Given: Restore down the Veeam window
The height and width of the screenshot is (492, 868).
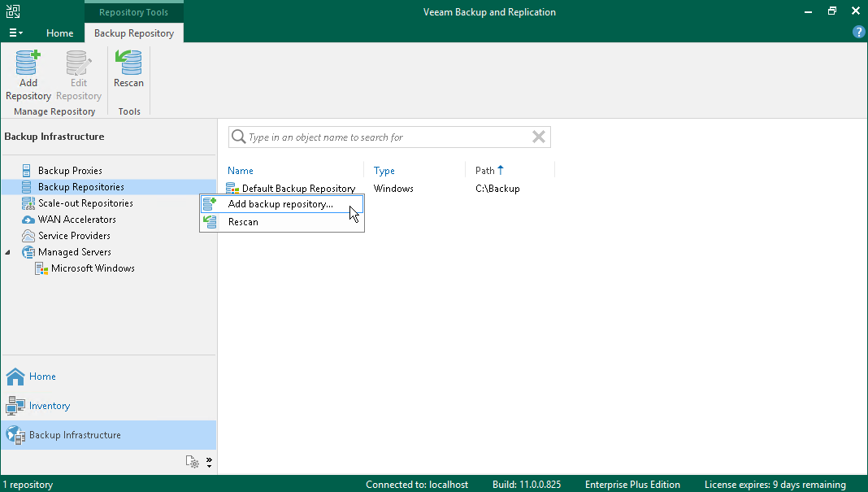Looking at the screenshot, I should pyautogui.click(x=832, y=11).
